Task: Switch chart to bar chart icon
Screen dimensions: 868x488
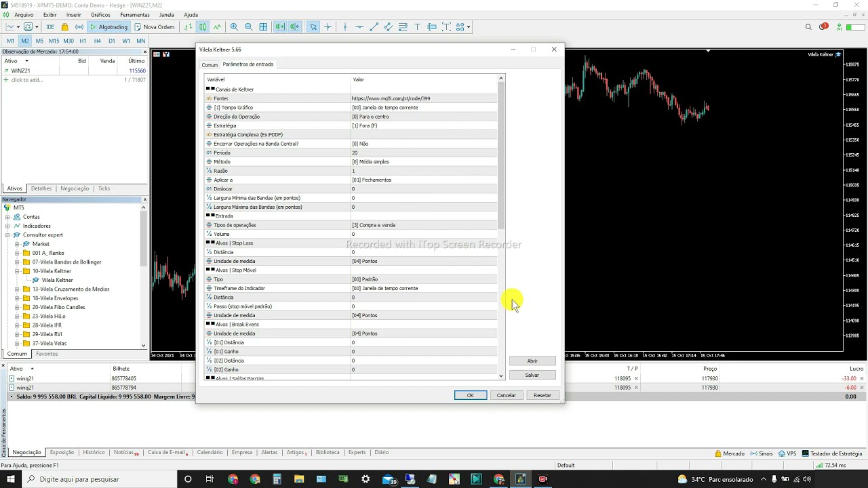Action: [x=189, y=27]
